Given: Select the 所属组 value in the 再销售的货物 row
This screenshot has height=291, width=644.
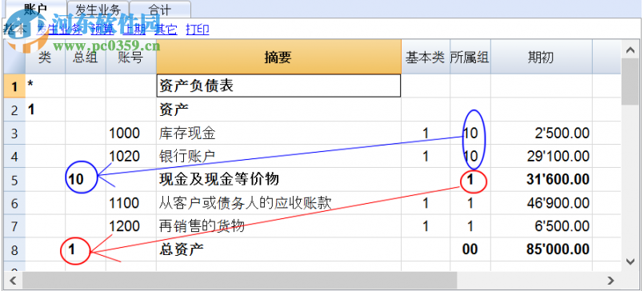Looking at the screenshot, I should pos(470,226).
